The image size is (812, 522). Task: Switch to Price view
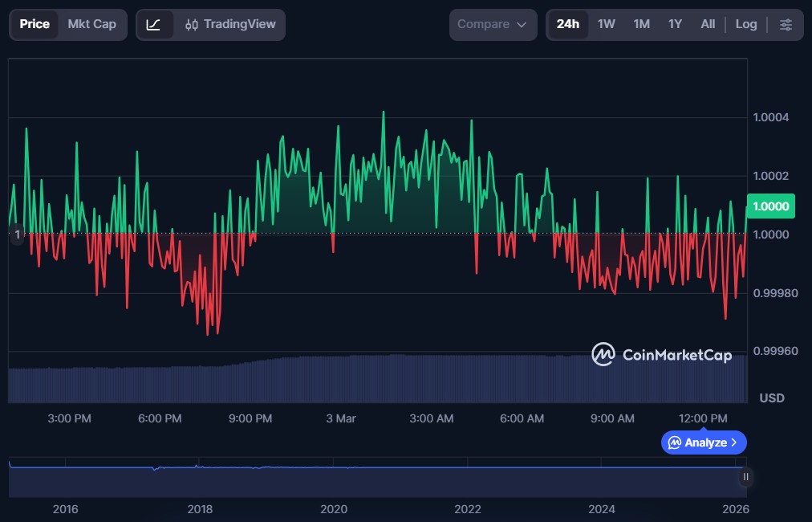35,24
